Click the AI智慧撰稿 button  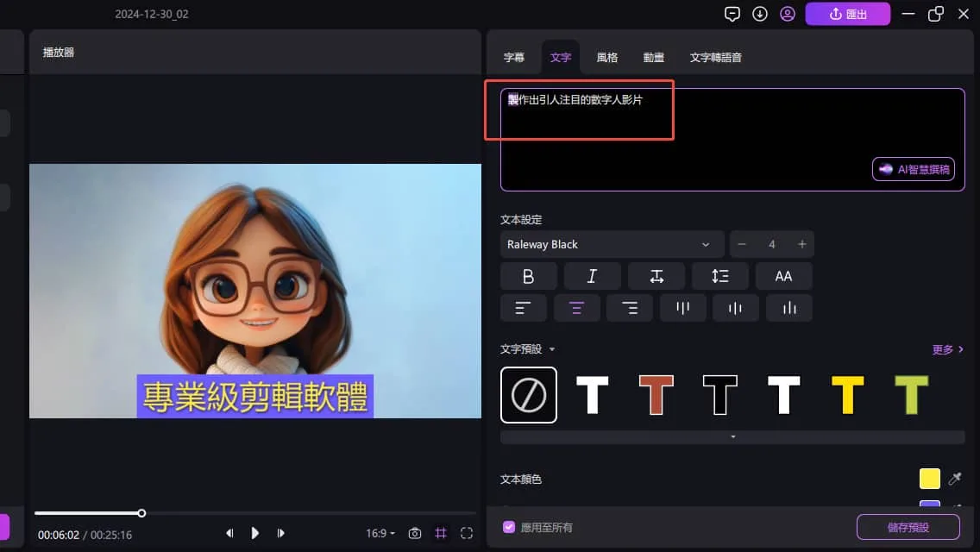pos(913,169)
